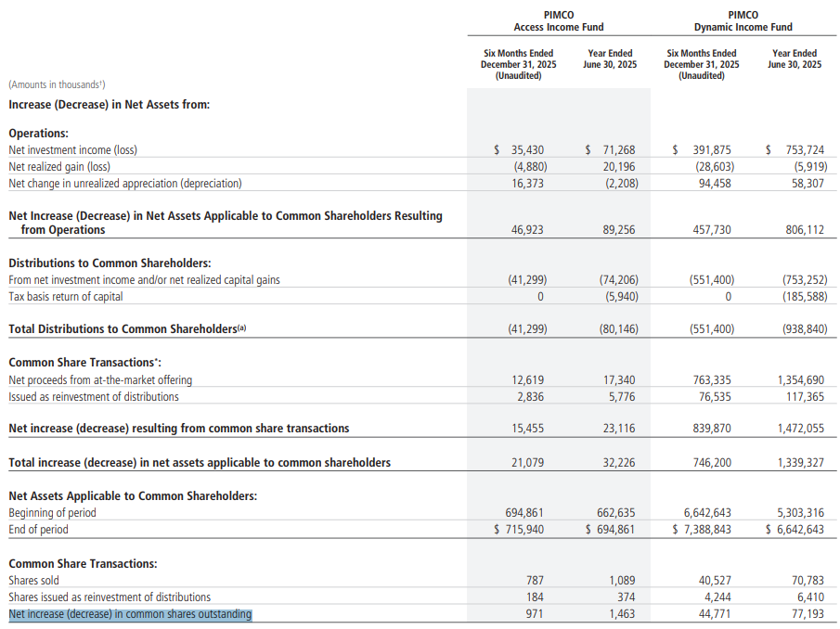Click the value 71,268 in net investment income

click(x=619, y=150)
